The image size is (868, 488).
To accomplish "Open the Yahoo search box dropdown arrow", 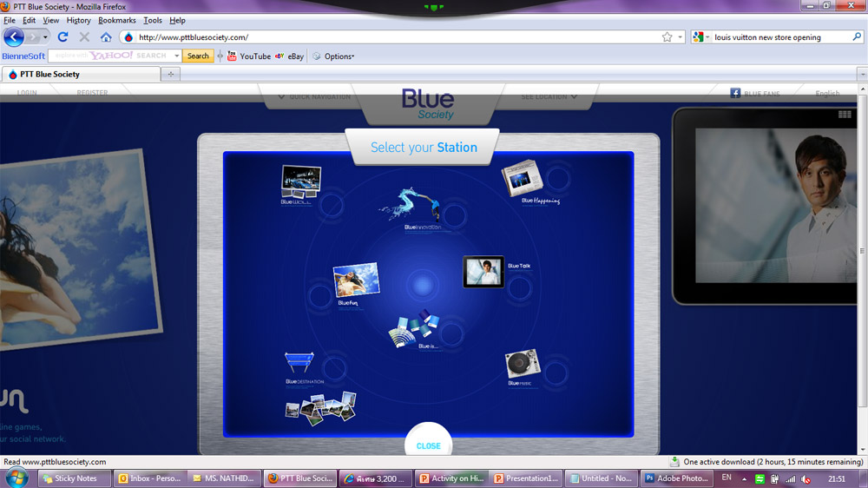I will click(176, 56).
